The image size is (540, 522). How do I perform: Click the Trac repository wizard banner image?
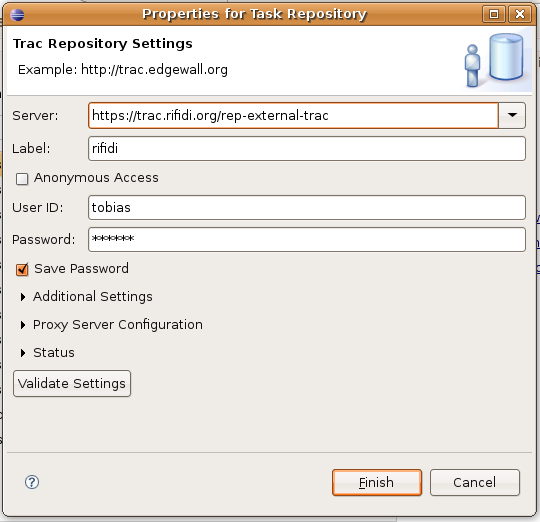pyautogui.click(x=496, y=60)
